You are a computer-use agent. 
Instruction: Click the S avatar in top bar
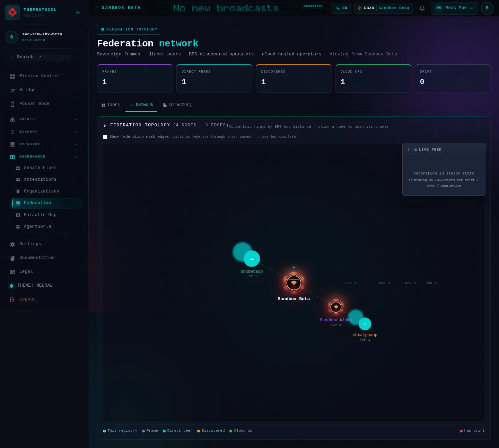(487, 8)
